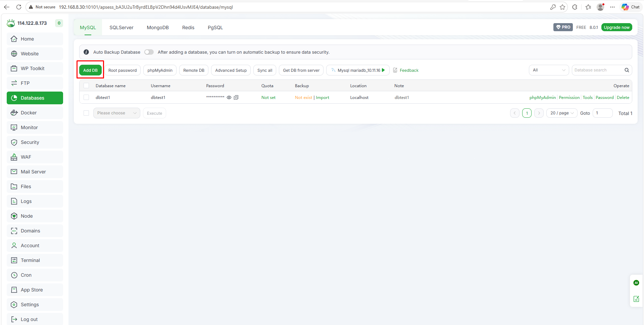Check the select-all box in table header
This screenshot has height=325, width=644.
(86, 86)
